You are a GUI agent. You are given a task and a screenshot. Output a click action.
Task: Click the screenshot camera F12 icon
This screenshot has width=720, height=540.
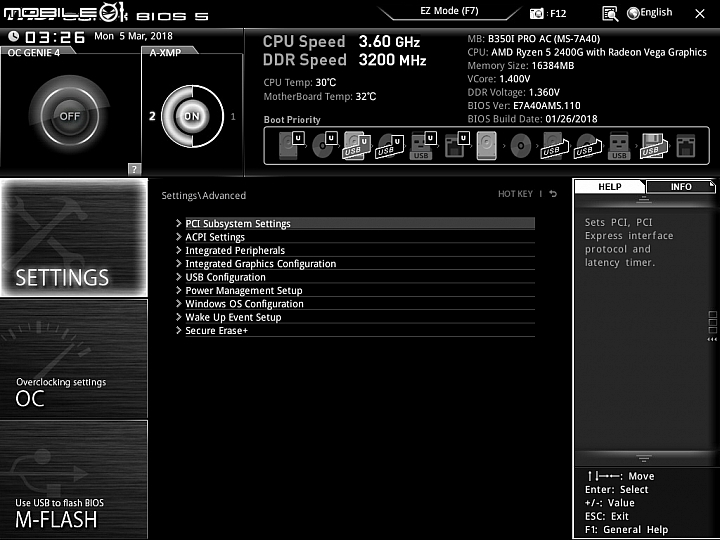536,13
